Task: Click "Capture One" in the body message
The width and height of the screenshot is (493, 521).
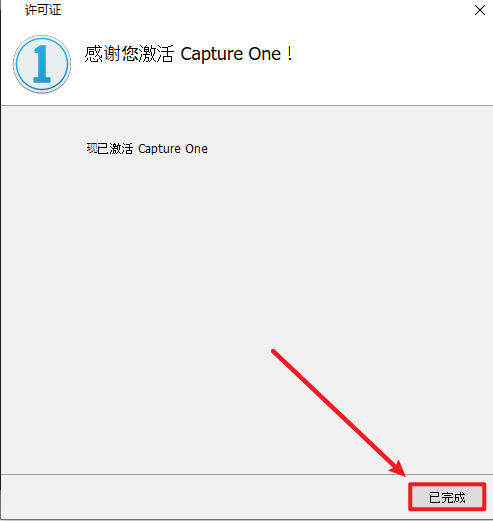Action: click(x=173, y=149)
